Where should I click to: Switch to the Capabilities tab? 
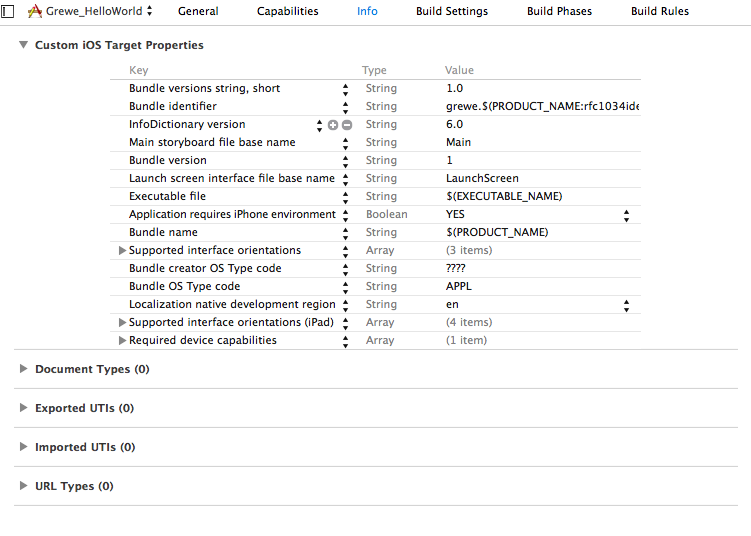pyautogui.click(x=287, y=11)
